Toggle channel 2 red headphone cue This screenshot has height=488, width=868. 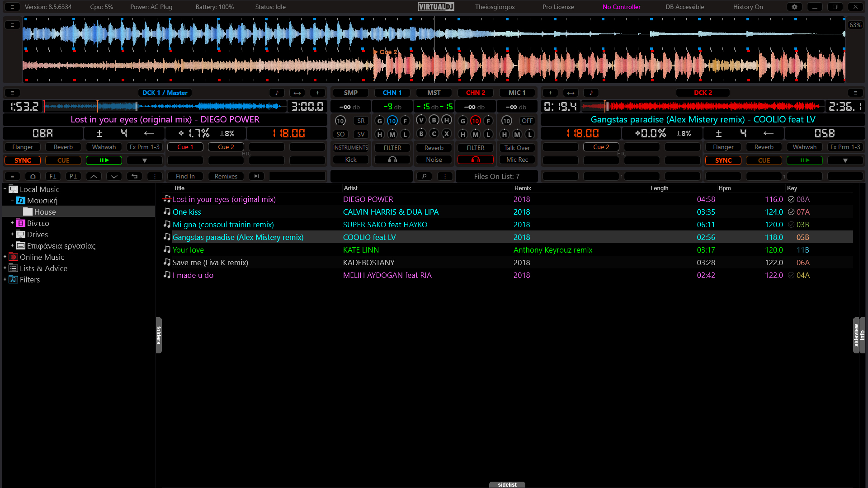click(x=476, y=160)
